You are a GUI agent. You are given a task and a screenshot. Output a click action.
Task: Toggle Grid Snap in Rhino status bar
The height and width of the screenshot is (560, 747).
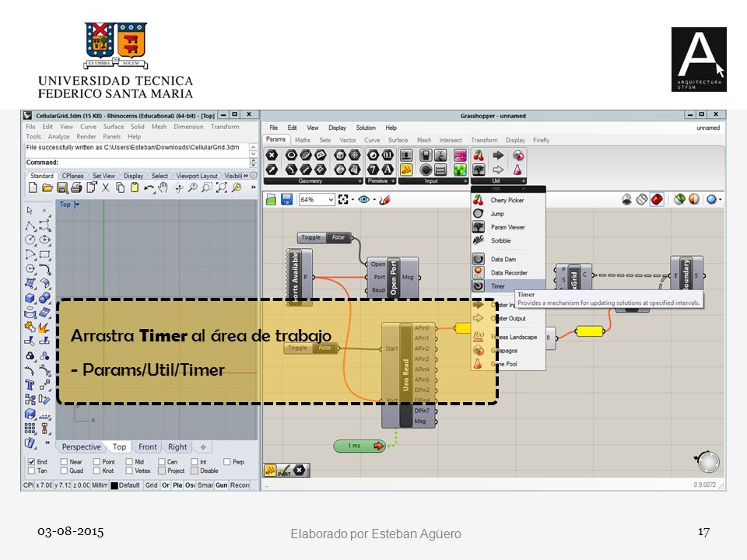152,485
